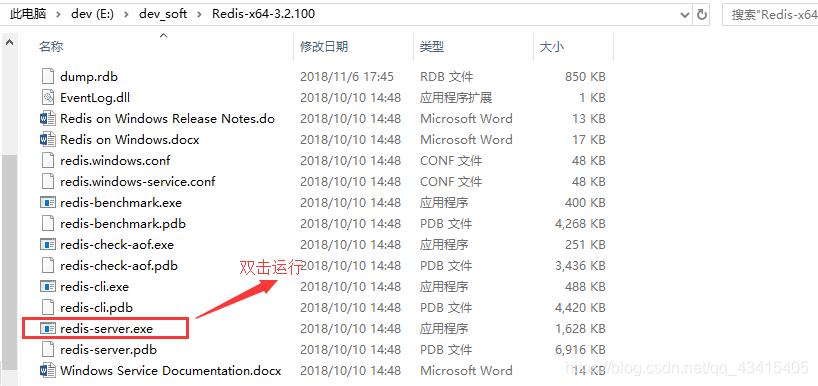Click the redis-benchmark.pdb file icon
The width and height of the screenshot is (818, 386).
point(48,224)
